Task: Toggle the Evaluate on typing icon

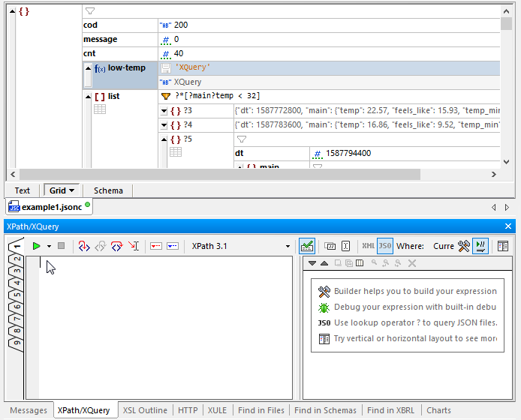Action: coord(481,246)
